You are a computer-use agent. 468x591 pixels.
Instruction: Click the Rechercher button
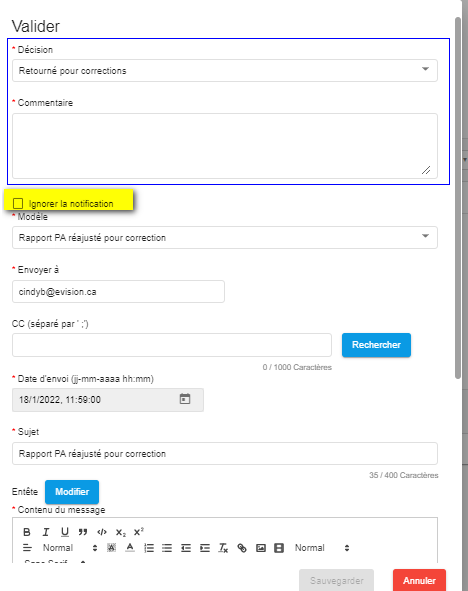point(376,345)
